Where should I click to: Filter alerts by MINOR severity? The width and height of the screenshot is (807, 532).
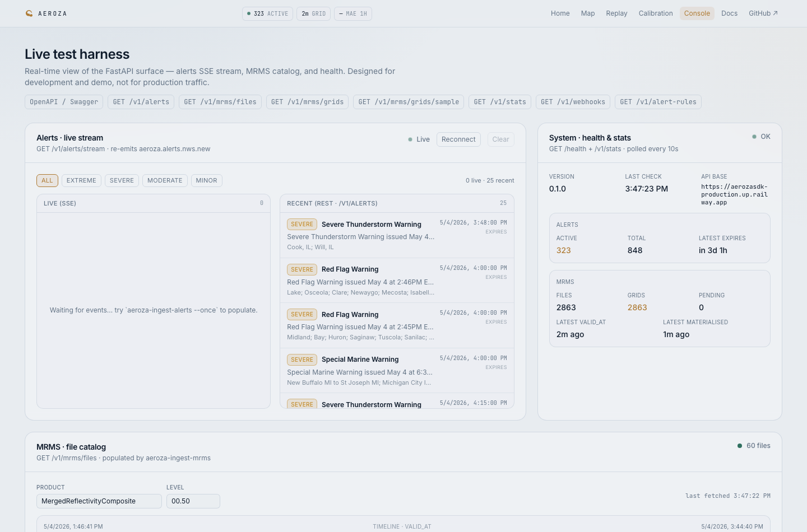point(206,180)
